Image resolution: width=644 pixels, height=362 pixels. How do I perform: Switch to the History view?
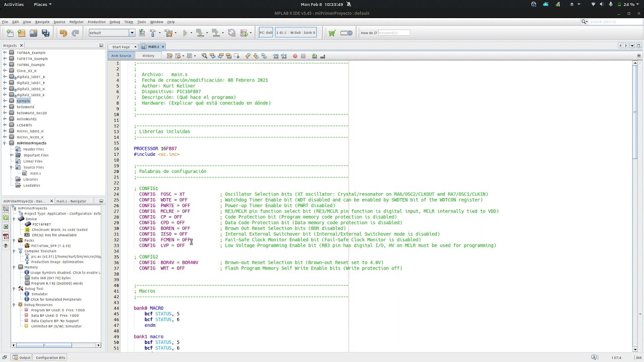148,56
